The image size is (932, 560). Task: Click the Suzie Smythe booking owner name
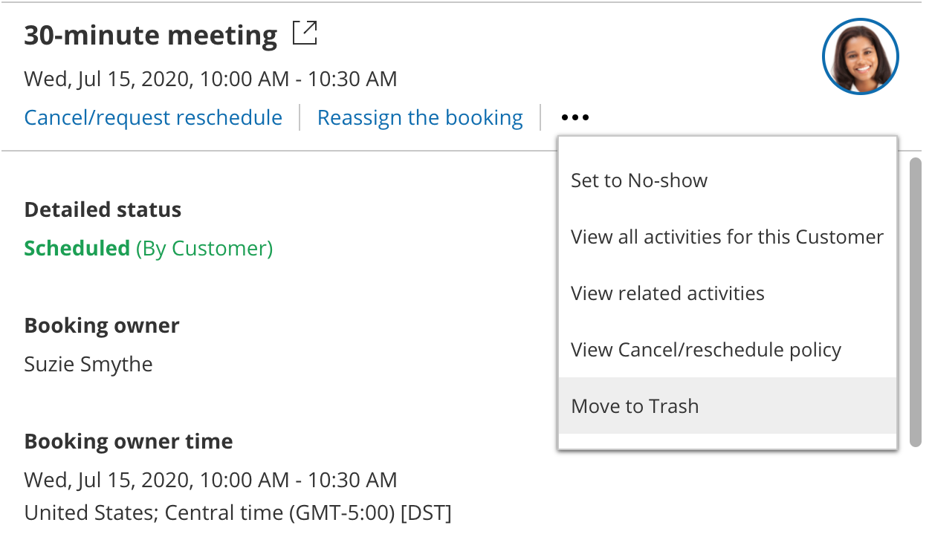[88, 365]
